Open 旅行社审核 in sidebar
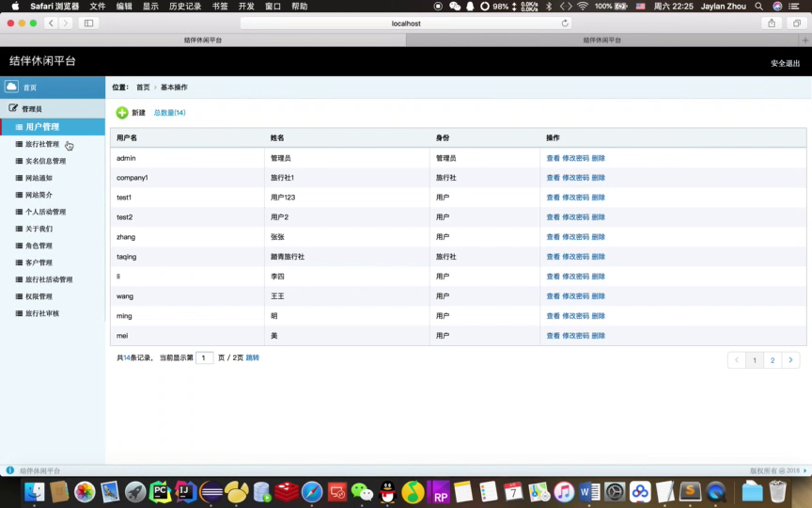This screenshot has height=508, width=812. pyautogui.click(x=42, y=313)
